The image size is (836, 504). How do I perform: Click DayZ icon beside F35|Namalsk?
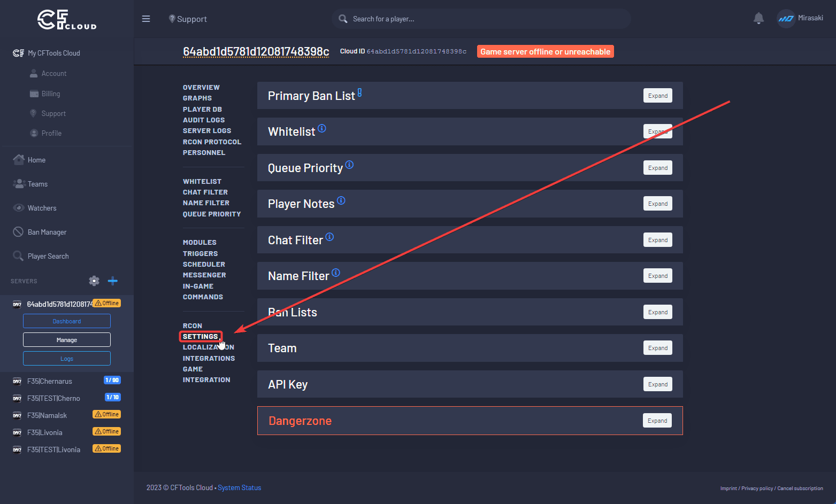(x=17, y=415)
